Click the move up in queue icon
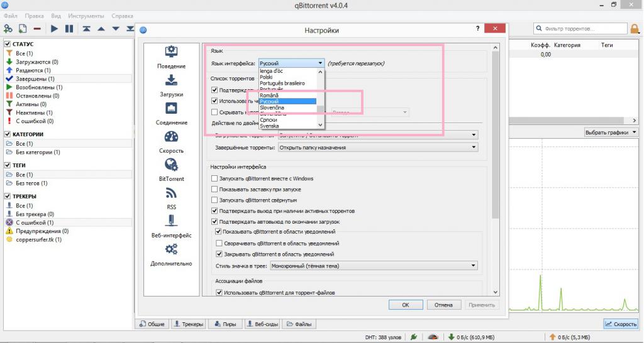644x343 pixels. (101, 29)
